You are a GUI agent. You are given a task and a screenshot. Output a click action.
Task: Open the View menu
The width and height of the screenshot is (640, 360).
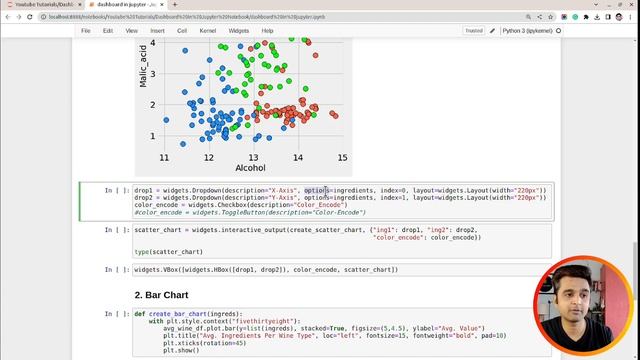131,31
